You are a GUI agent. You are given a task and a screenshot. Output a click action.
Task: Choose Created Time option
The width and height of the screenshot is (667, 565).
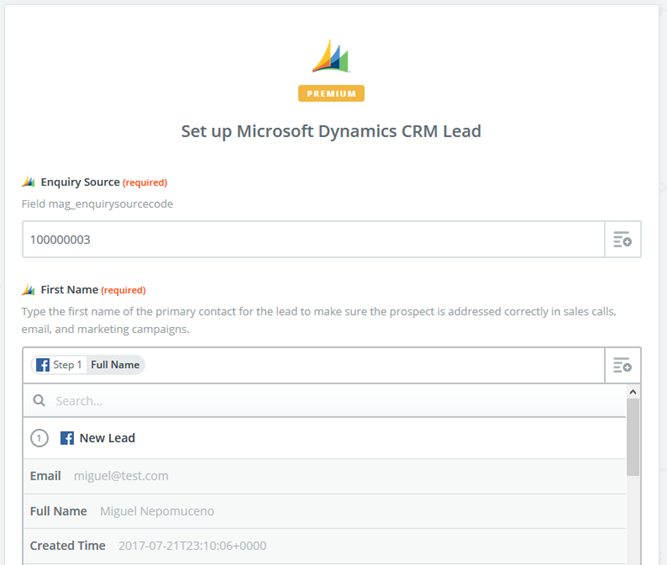click(324, 546)
